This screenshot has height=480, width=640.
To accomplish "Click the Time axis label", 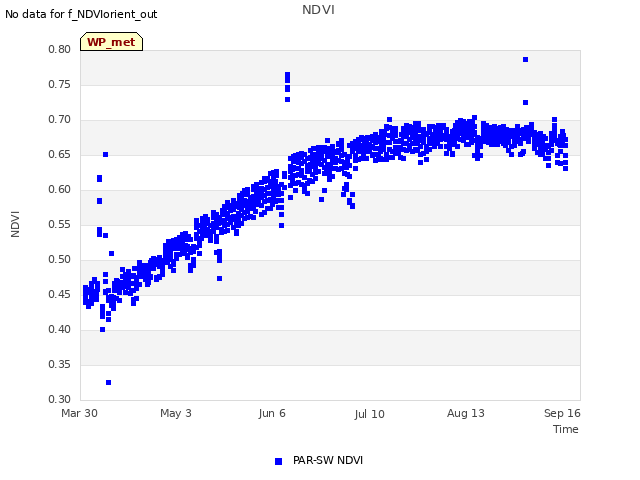I will 565,429.
